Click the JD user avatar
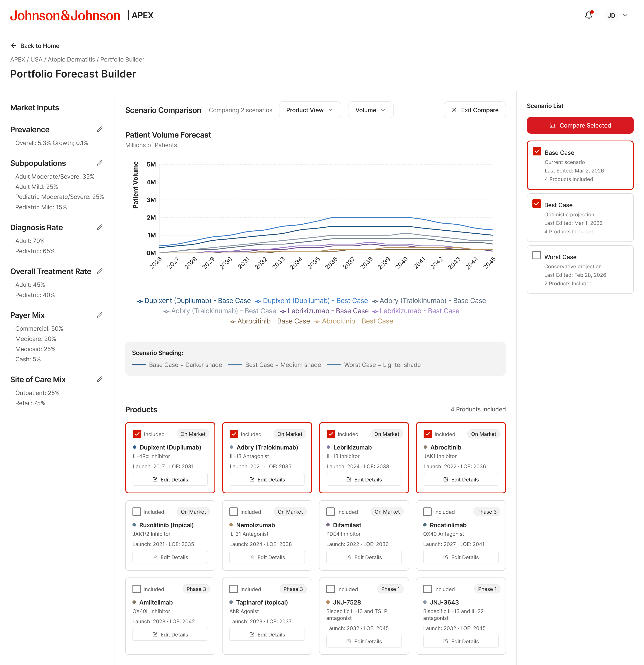Viewport: 644px width, 665px height. tap(611, 15)
